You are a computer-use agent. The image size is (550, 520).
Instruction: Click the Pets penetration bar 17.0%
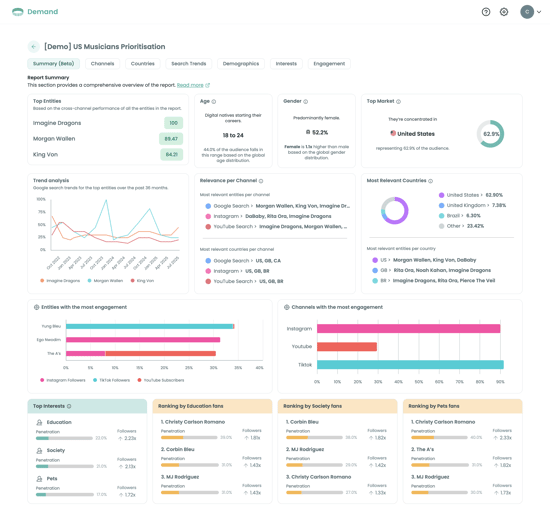pos(65,495)
